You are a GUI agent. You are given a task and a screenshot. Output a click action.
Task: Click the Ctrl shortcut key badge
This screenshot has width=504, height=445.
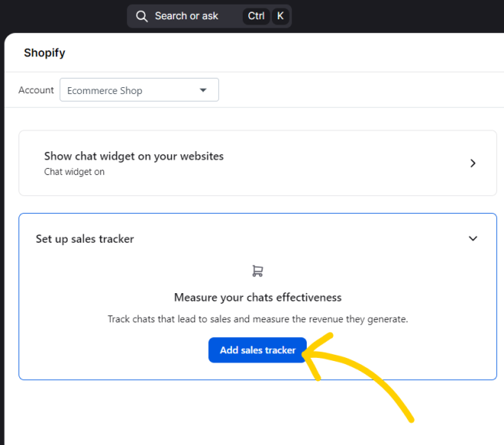click(x=256, y=15)
